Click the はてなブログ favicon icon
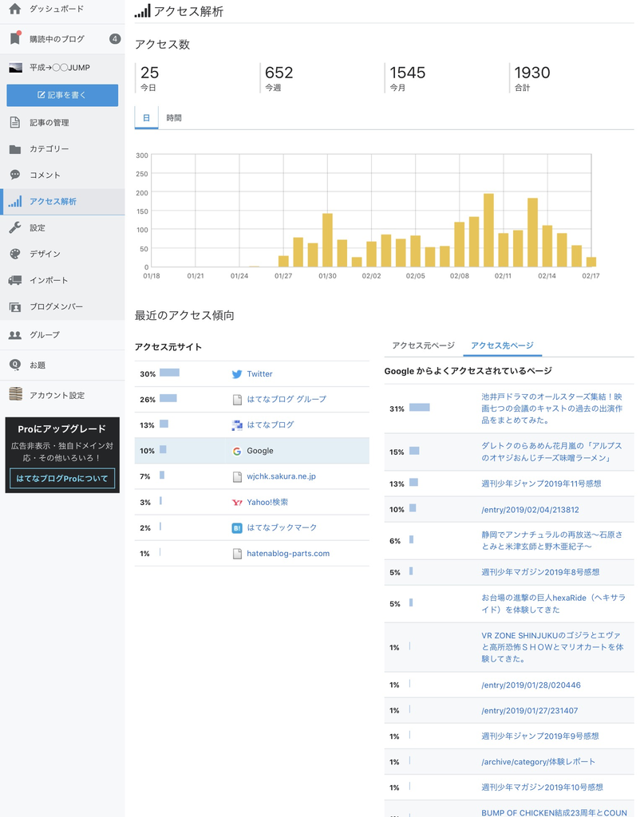644x817 pixels. (x=237, y=425)
